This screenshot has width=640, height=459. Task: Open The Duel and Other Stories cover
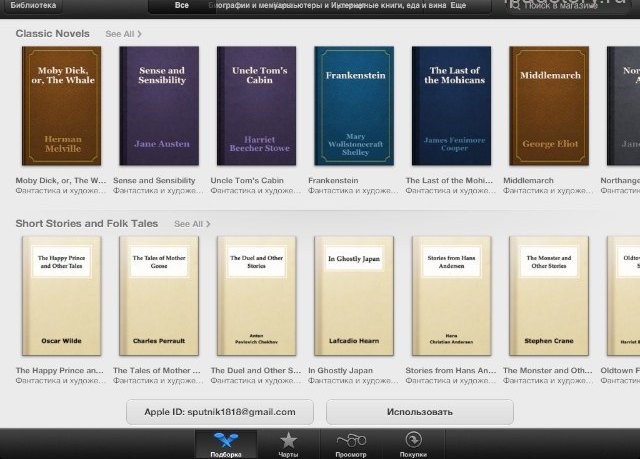256,296
